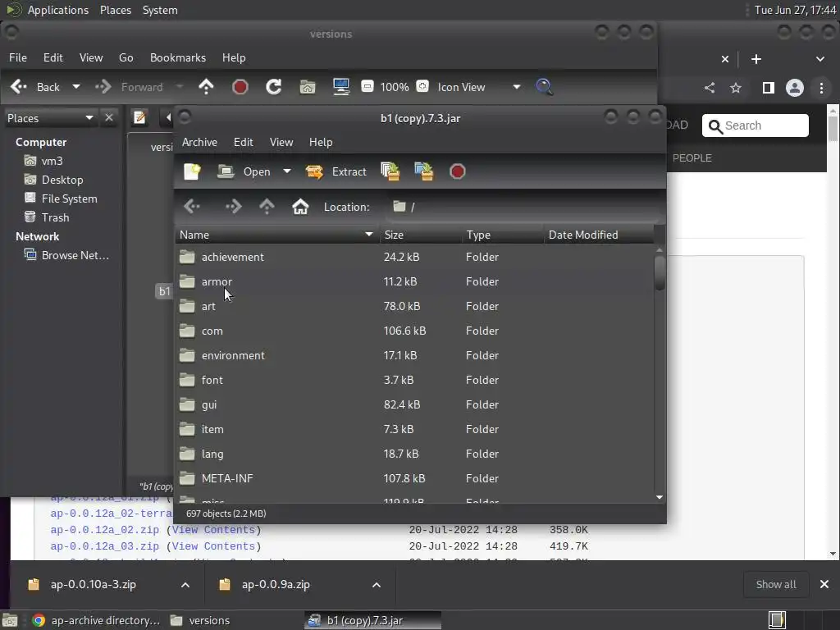Image resolution: width=840 pixels, height=630 pixels.
Task: Go to archive home location
Action: click(300, 207)
